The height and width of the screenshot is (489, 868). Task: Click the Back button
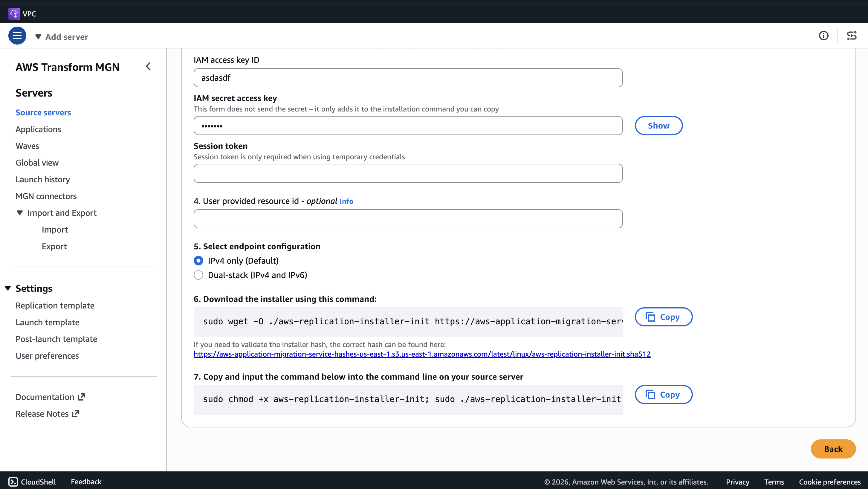pos(833,449)
